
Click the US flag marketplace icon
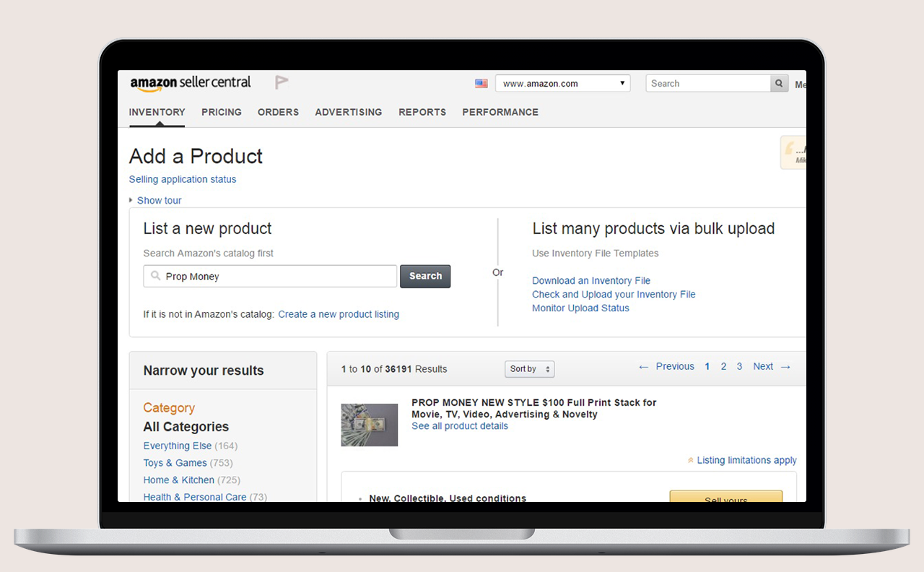tap(481, 83)
